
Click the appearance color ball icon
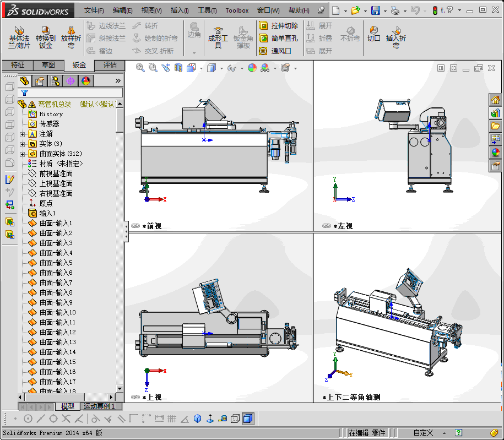[252, 68]
